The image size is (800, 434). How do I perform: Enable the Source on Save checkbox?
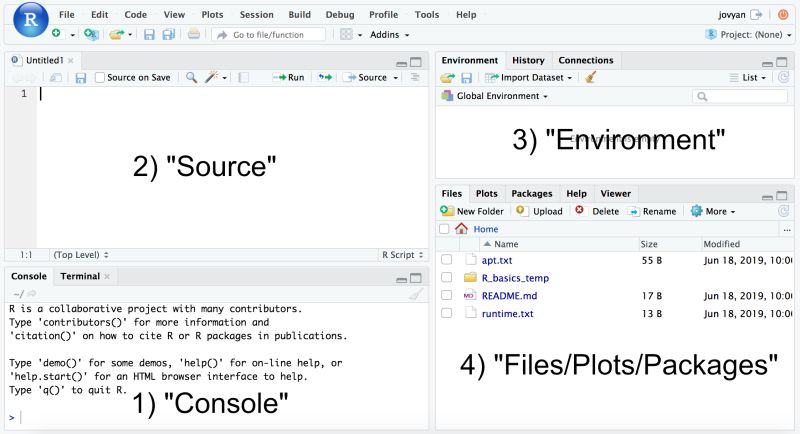click(x=100, y=78)
